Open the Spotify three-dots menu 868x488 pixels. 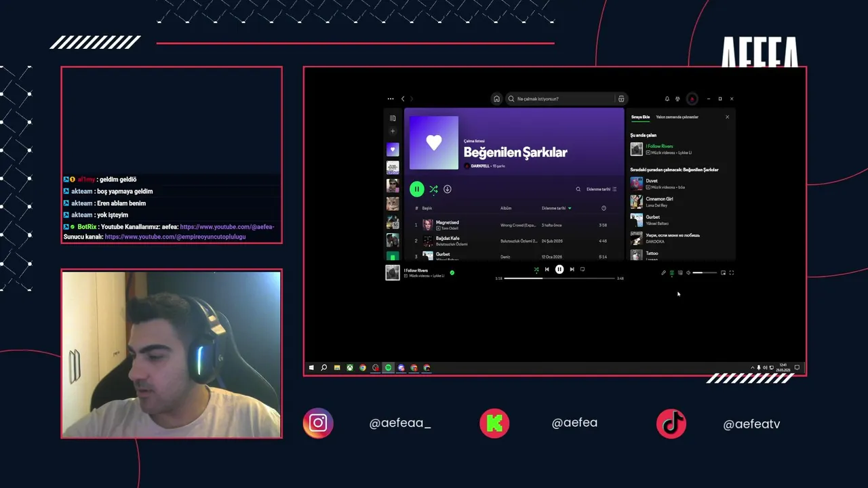coord(391,99)
